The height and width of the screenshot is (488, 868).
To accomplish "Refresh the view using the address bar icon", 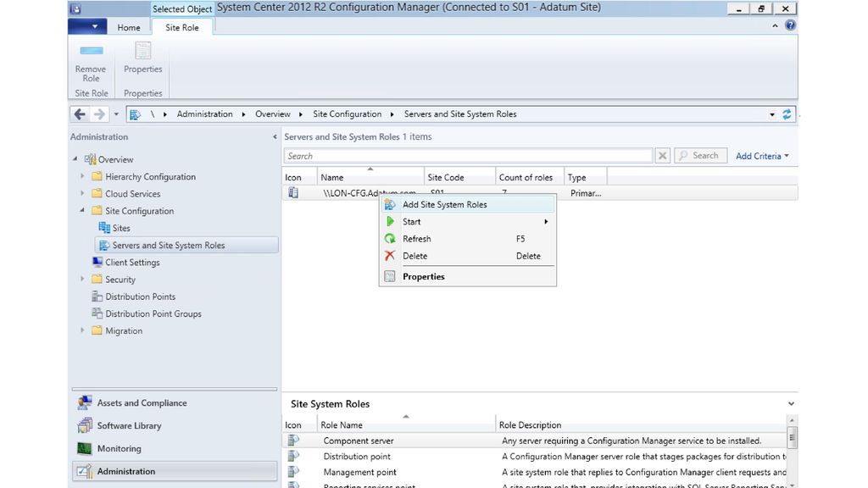I will coord(787,114).
